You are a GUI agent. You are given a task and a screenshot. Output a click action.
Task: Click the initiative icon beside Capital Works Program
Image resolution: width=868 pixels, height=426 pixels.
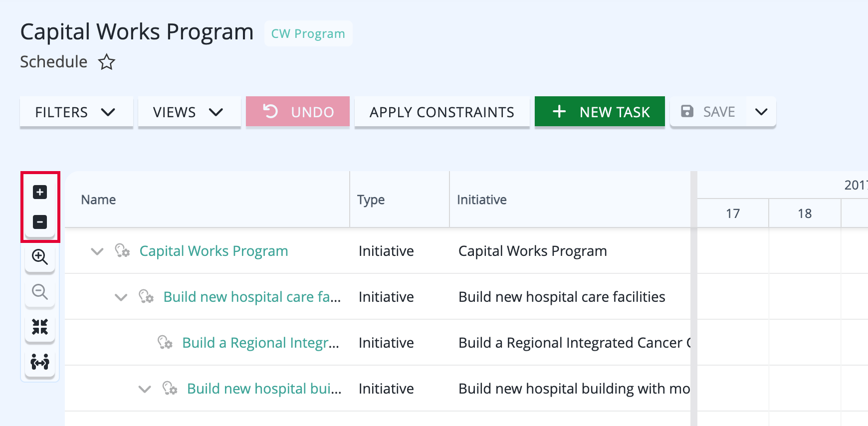tap(122, 250)
